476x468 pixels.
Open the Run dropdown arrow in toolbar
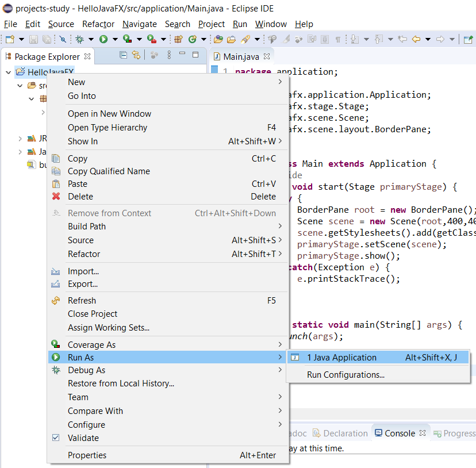(115, 39)
